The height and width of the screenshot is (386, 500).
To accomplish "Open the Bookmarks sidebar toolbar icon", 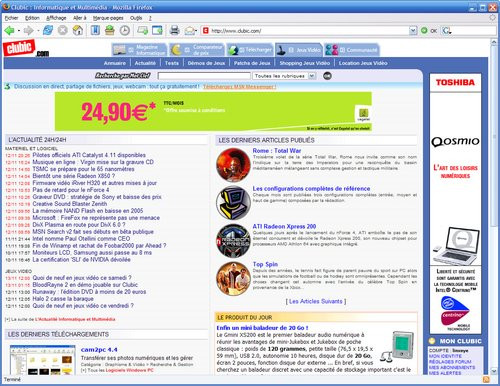I will (x=95, y=31).
